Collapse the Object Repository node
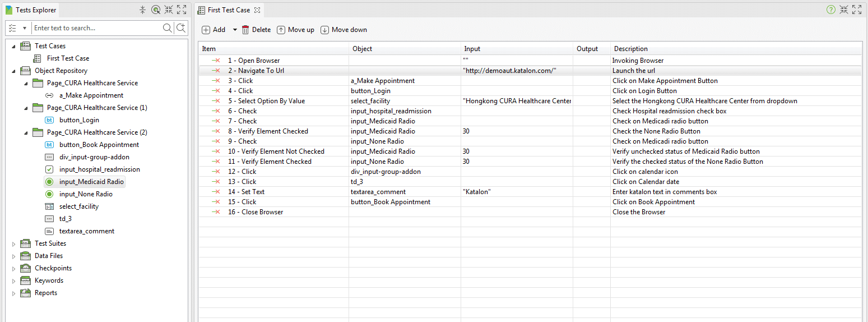 pyautogui.click(x=14, y=71)
